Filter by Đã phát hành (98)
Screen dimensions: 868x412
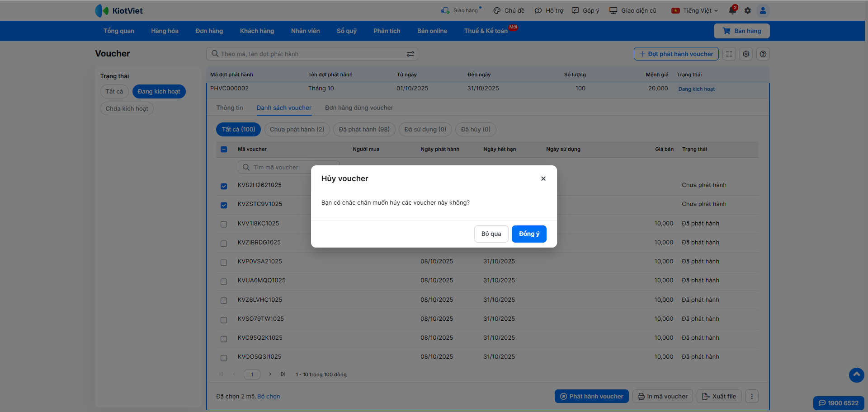pos(364,129)
